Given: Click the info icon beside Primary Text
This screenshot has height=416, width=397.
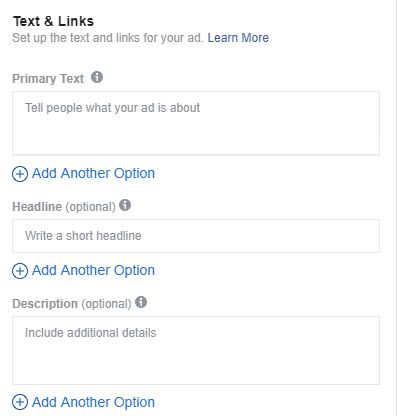Looking at the screenshot, I should [97, 77].
